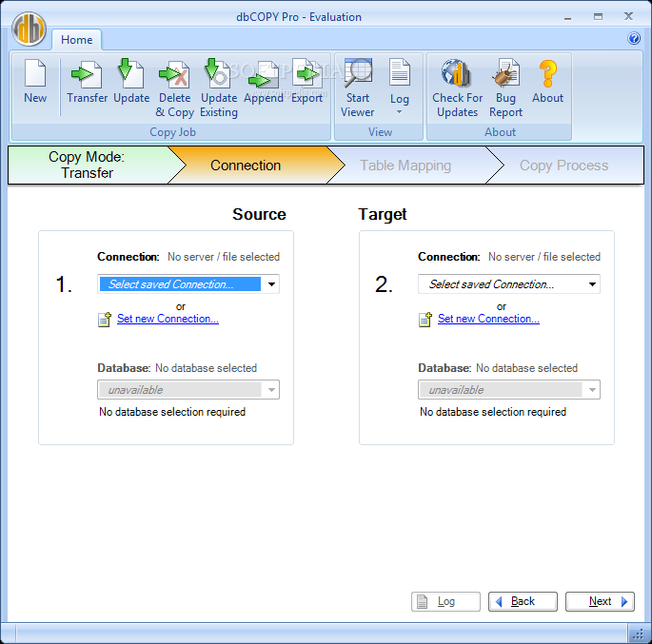The width and height of the screenshot is (652, 644).
Task: Select the Append copy job icon
Action: click(x=264, y=75)
